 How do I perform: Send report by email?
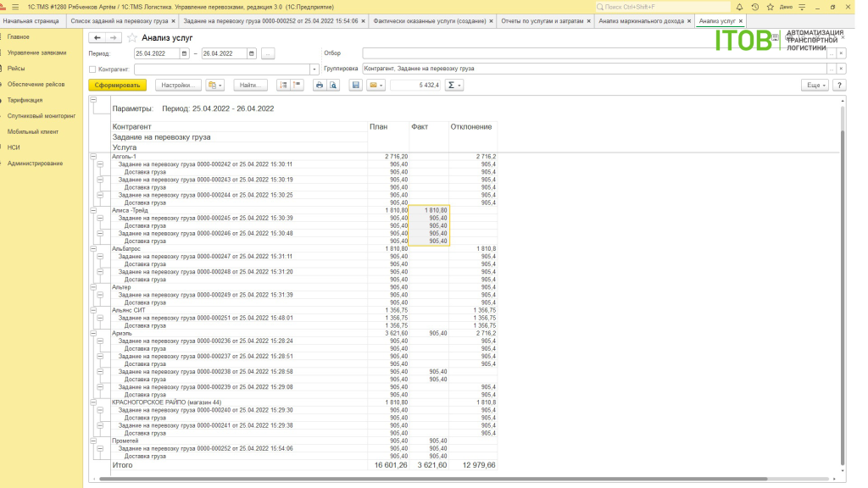click(376, 86)
